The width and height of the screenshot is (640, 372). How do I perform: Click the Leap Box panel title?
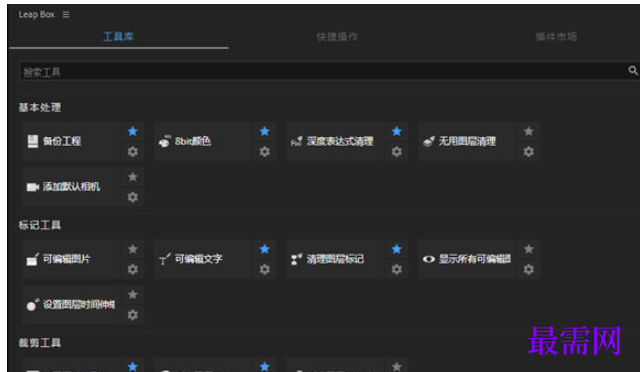point(36,15)
